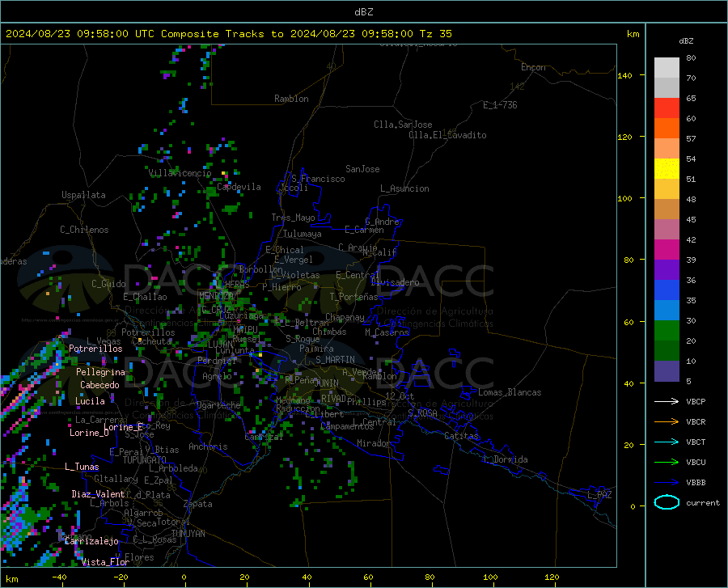Screen dimensions: 728x588
Task: Select the slate 10 dBZ color swatch
Action: click(667, 370)
